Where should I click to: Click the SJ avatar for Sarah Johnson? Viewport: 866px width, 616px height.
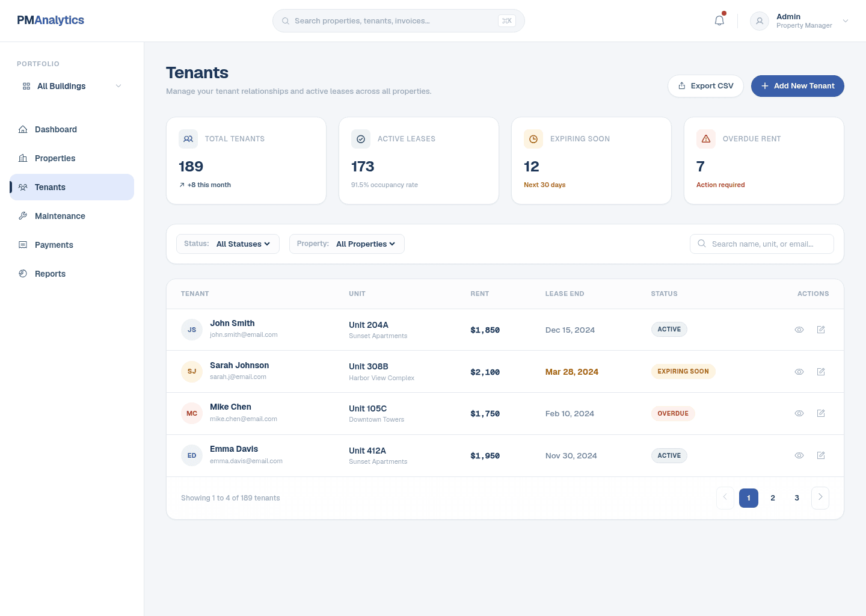192,371
